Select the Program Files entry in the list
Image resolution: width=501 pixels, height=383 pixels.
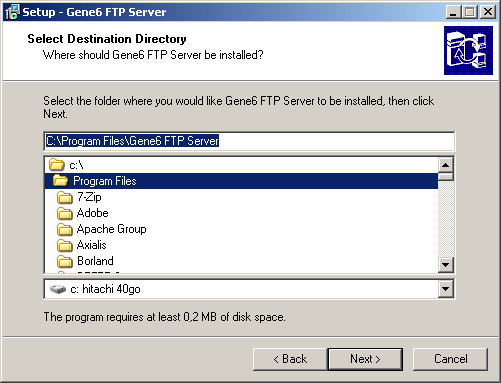pyautogui.click(x=241, y=181)
